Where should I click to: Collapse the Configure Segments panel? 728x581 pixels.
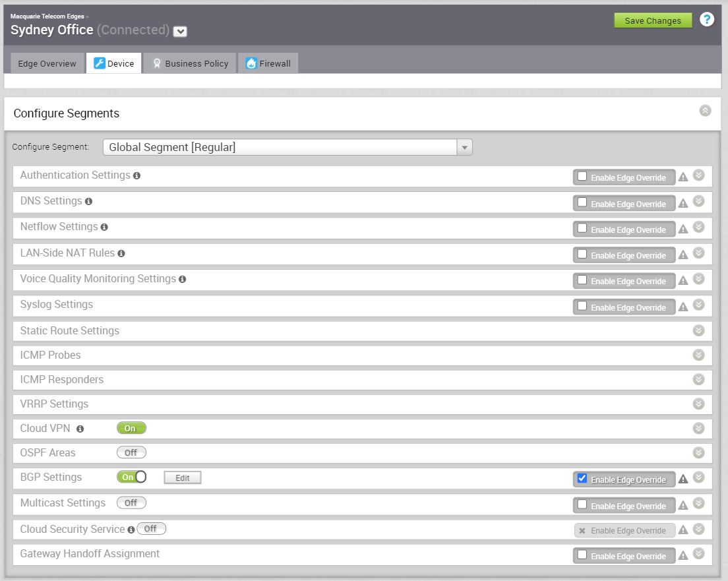705,111
